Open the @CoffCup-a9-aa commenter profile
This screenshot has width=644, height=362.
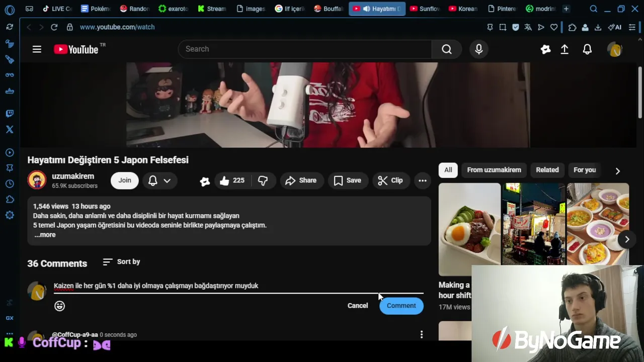(x=75, y=335)
